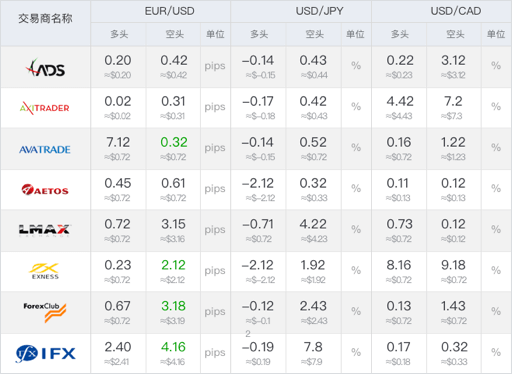This screenshot has width=512, height=374.
Task: Click the ForexClub broker logo
Action: click(x=45, y=312)
